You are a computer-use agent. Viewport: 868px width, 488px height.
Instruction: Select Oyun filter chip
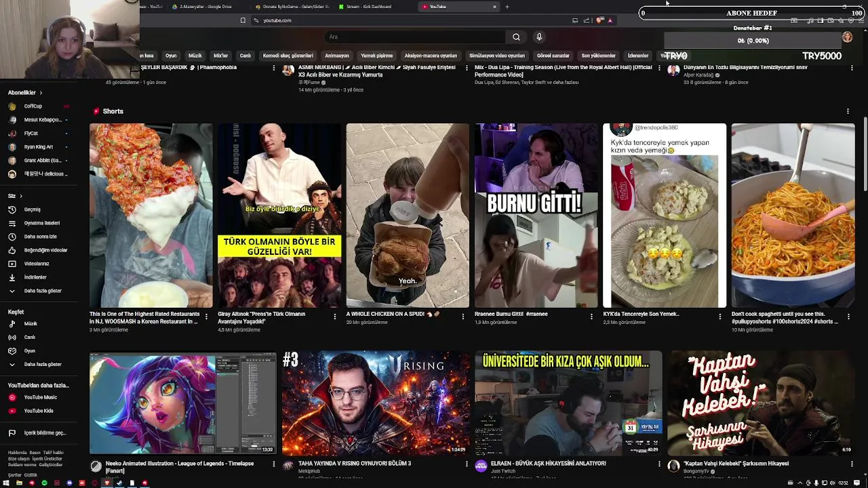point(171,56)
